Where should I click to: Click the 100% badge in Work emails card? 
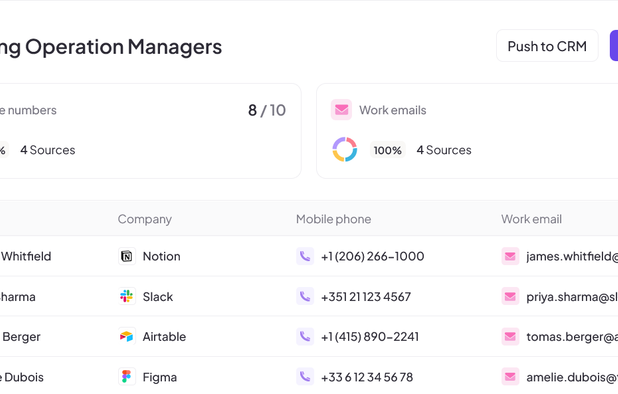pos(387,150)
